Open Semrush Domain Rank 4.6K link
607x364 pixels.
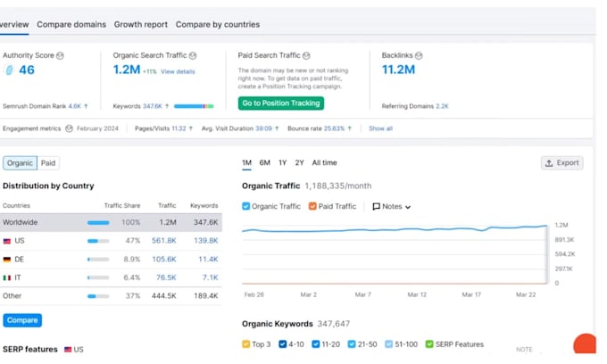[x=75, y=106]
